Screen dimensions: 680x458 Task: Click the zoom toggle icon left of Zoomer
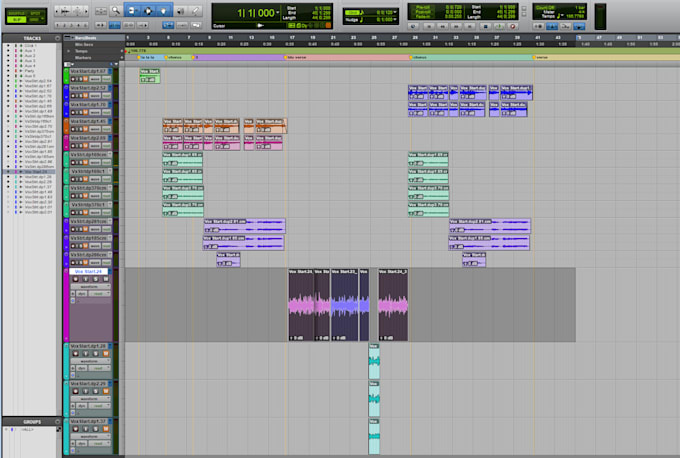coord(101,11)
